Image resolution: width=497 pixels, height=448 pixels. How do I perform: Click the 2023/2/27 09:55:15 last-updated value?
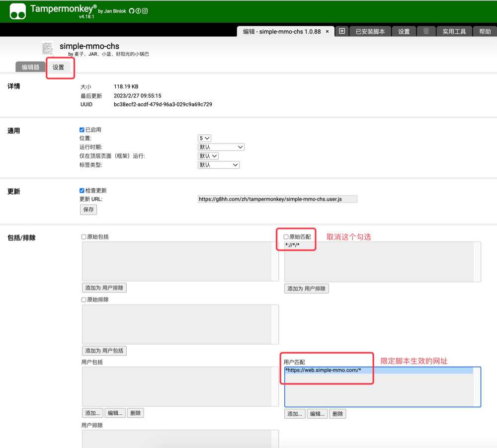click(x=138, y=96)
